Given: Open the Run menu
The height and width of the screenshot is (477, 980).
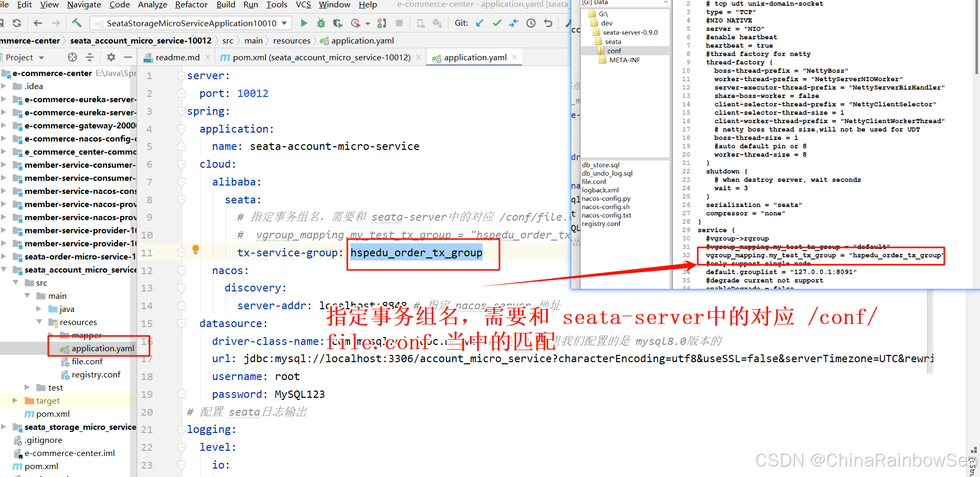Looking at the screenshot, I should pos(251,5).
